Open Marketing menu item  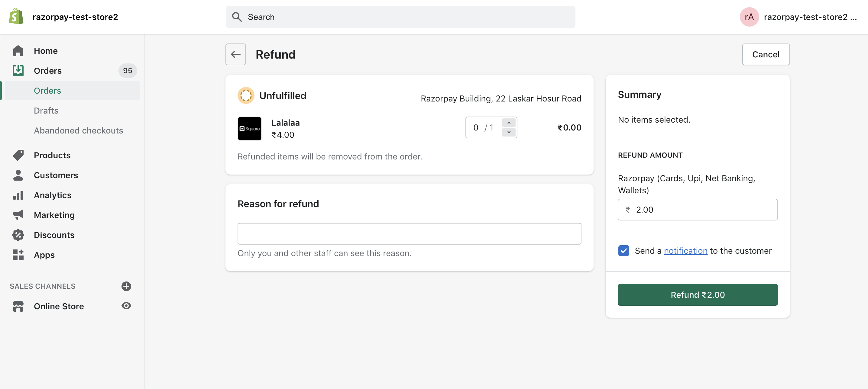[54, 215]
